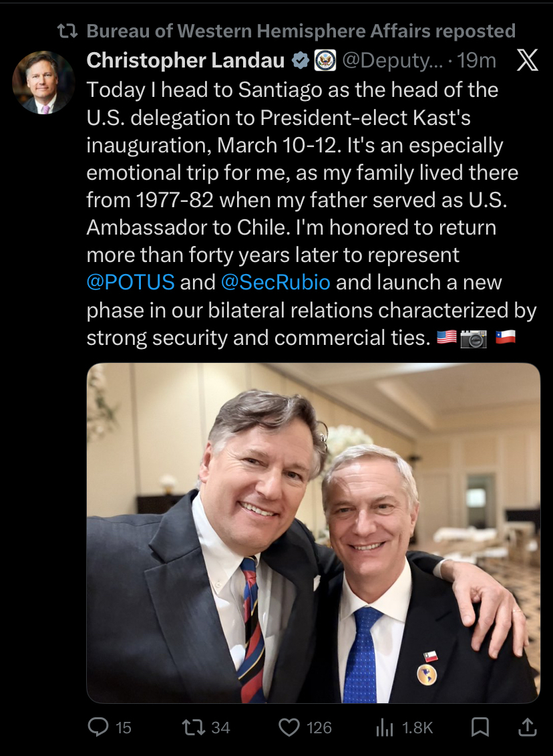Click the repost arrows icon below the photo
Image resolution: width=553 pixels, height=756 pixels.
[194, 727]
